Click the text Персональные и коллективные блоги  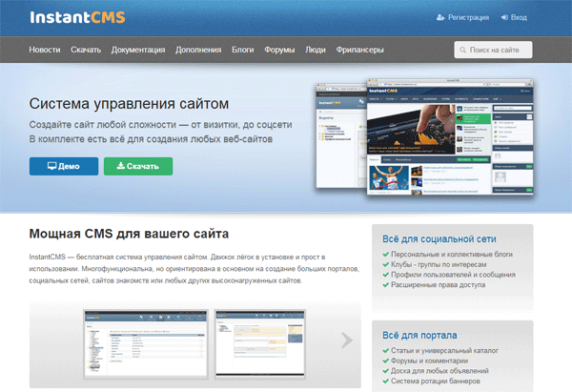point(452,254)
